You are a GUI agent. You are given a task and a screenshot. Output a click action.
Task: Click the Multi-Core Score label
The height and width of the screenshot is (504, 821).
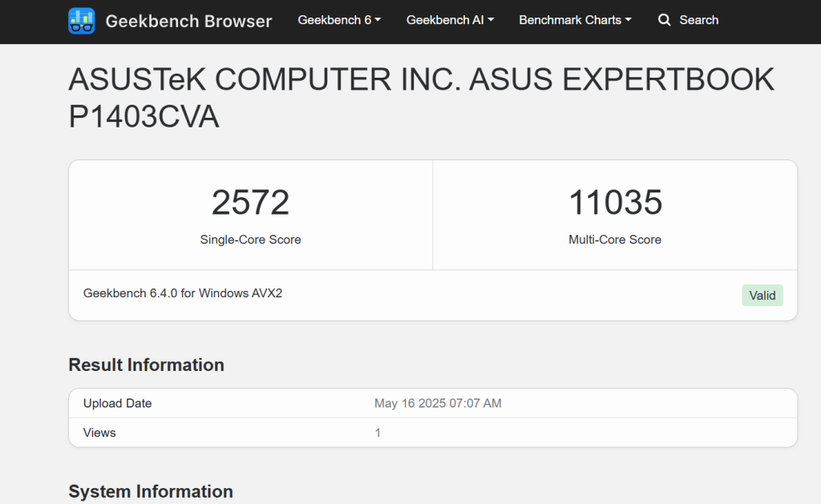click(x=615, y=239)
